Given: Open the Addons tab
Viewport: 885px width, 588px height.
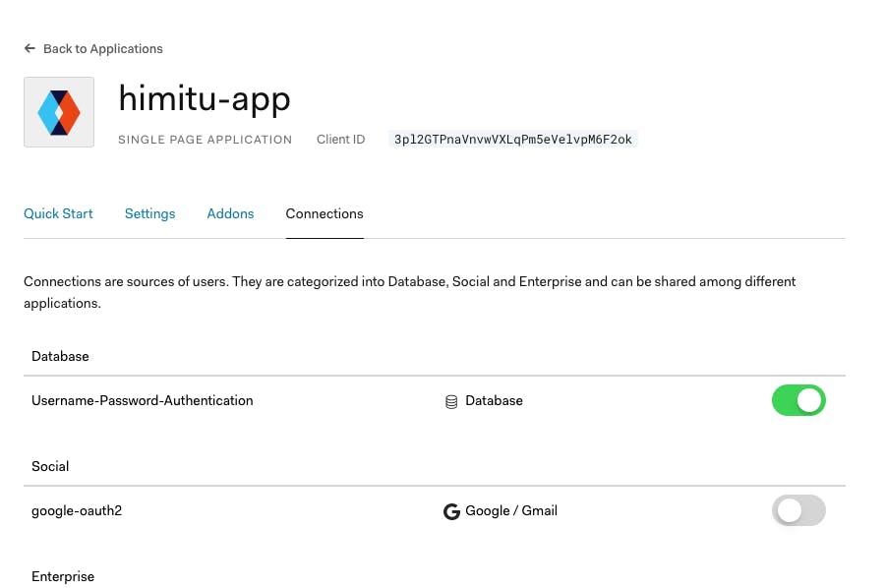Looking at the screenshot, I should [230, 214].
